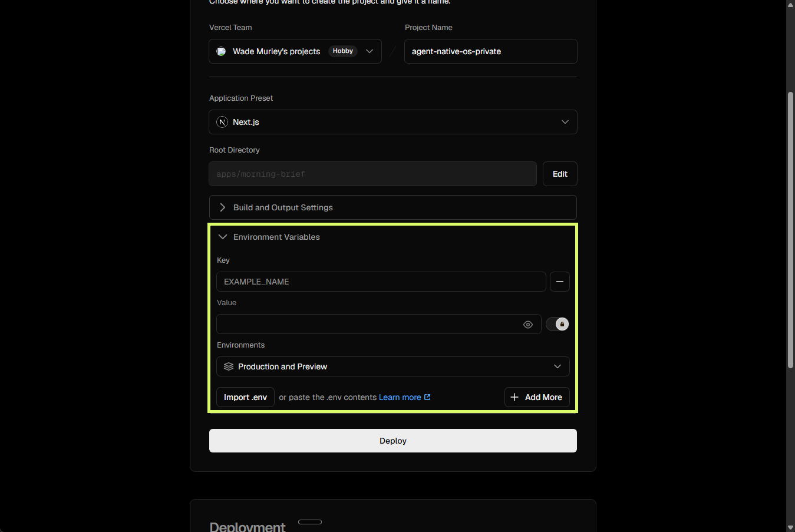This screenshot has width=795, height=532.
Task: Click the Application Preset label
Action: [x=241, y=98]
